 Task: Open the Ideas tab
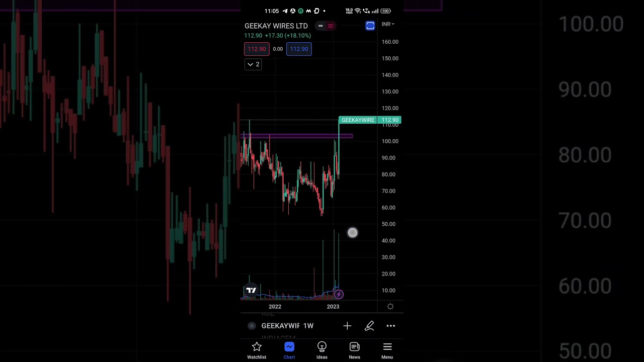[322, 350]
